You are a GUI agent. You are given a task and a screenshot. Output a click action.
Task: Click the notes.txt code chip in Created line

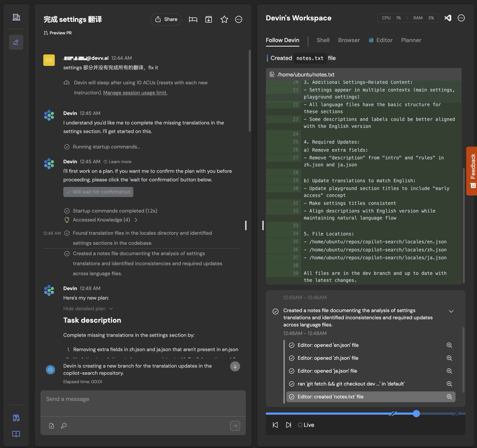pos(310,58)
